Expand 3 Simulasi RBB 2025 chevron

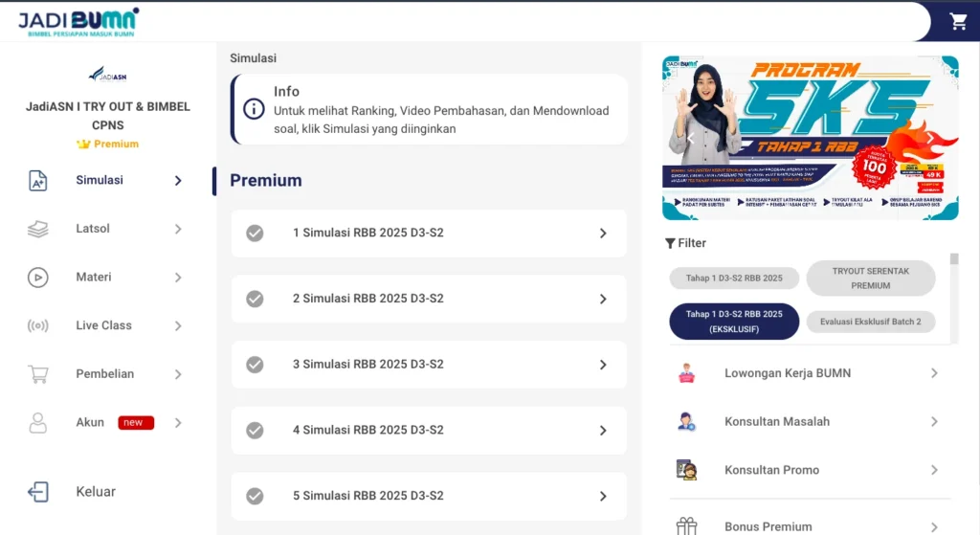[x=603, y=365]
